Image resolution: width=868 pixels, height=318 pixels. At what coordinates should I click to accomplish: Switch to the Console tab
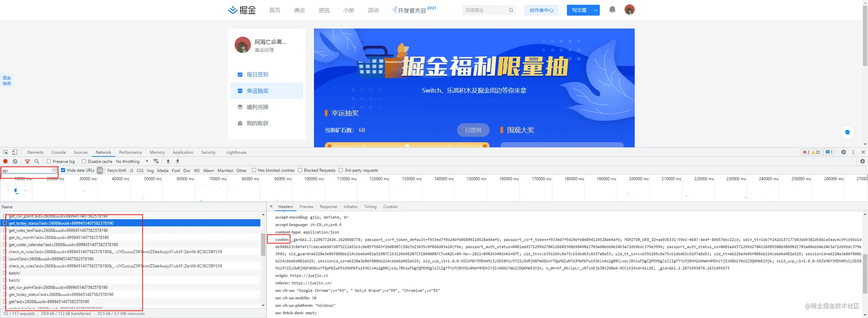[x=59, y=152]
